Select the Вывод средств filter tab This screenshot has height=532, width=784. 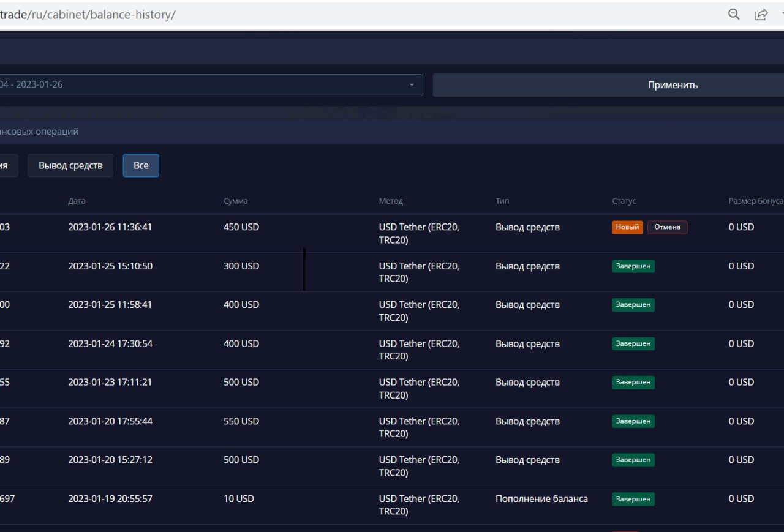click(70, 166)
